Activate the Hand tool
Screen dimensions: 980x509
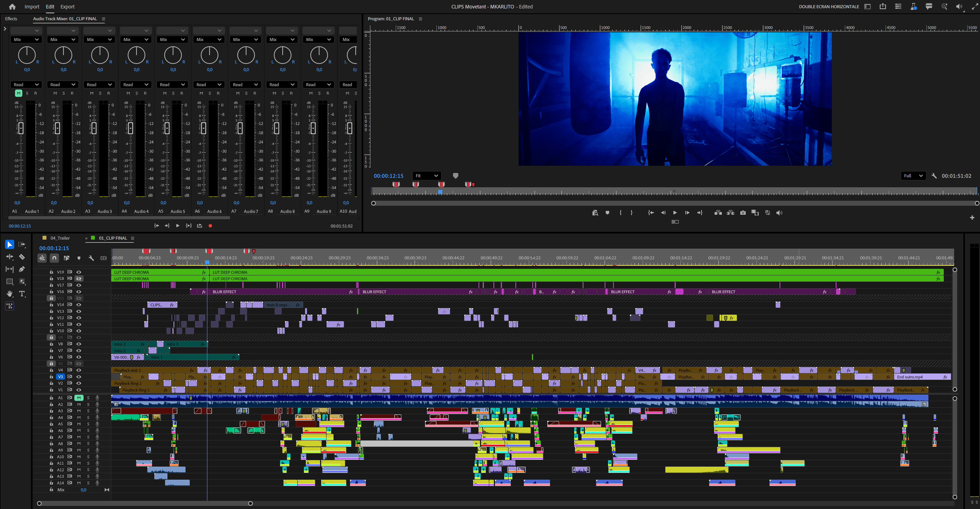(x=9, y=293)
